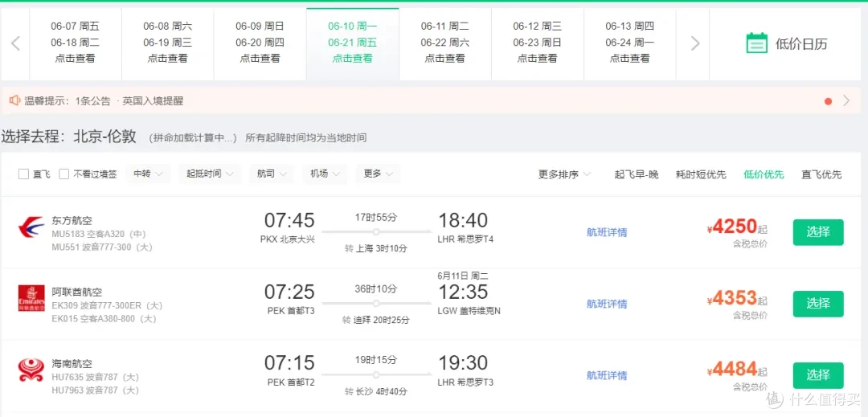Sort by 低价优先 lowest price
The height and width of the screenshot is (417, 868).
(x=764, y=174)
